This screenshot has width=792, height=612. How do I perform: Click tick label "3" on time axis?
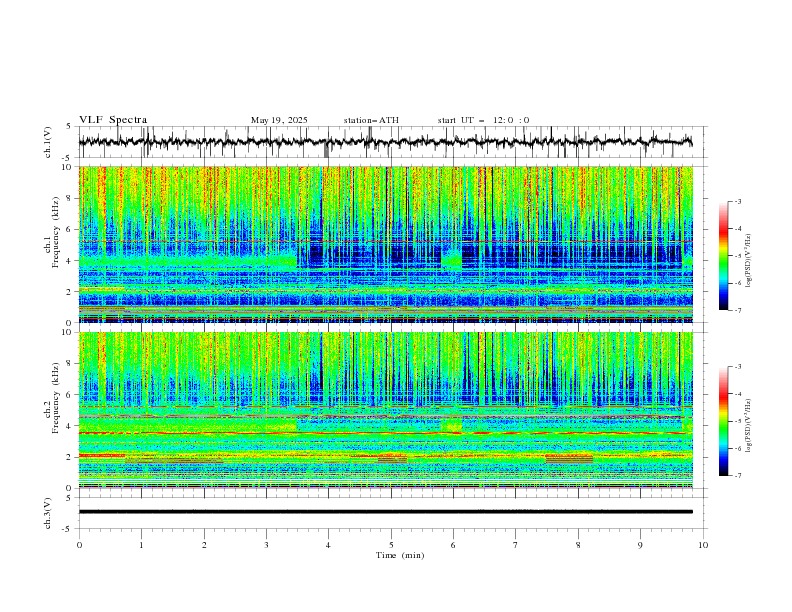(x=267, y=545)
